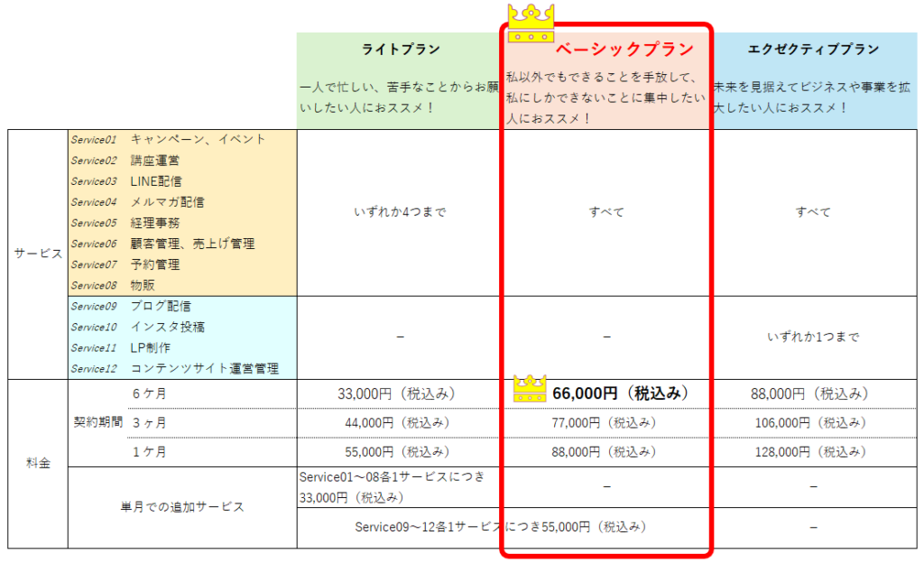Viewport: 924px width, 563px height.
Task: Click the いずれか1つまで cell
Action: [813, 337]
